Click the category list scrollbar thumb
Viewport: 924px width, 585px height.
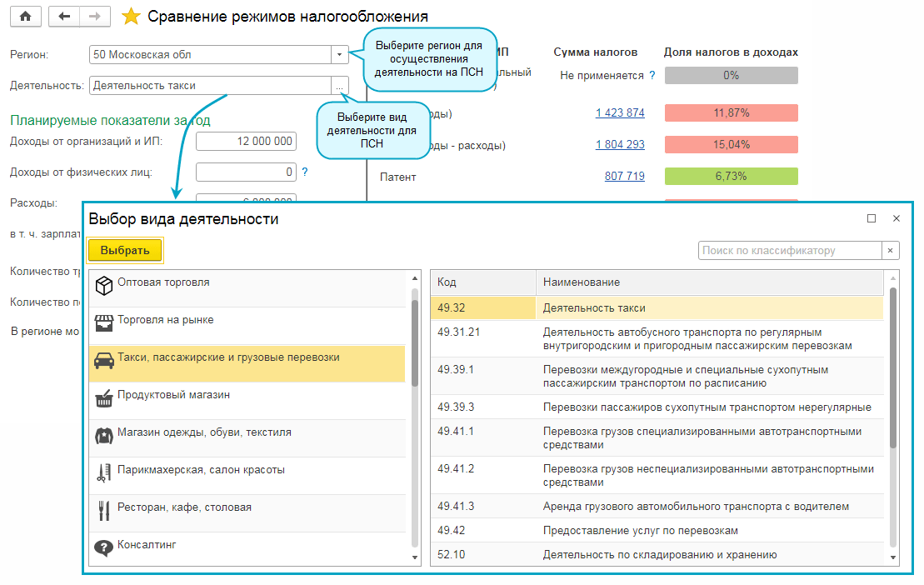[415, 342]
